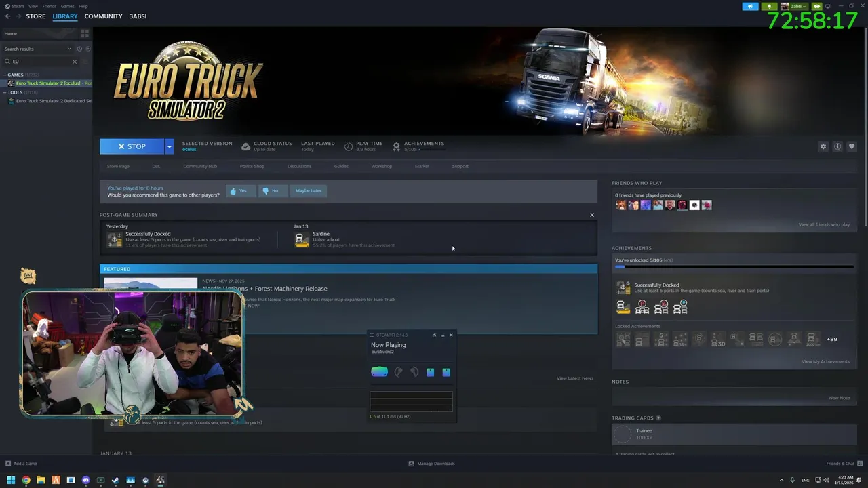Go to the COMMUNITY tab

(x=103, y=16)
